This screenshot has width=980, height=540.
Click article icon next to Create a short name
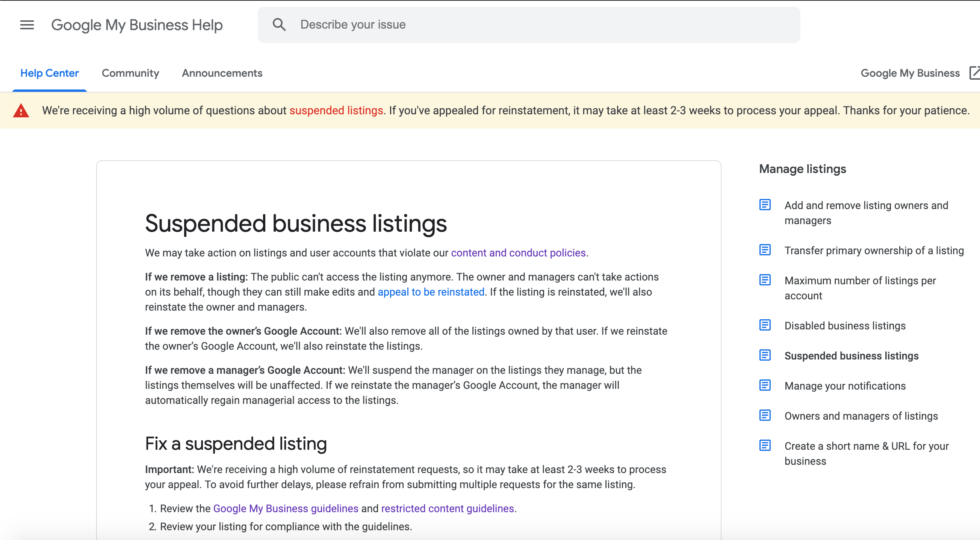pos(765,446)
